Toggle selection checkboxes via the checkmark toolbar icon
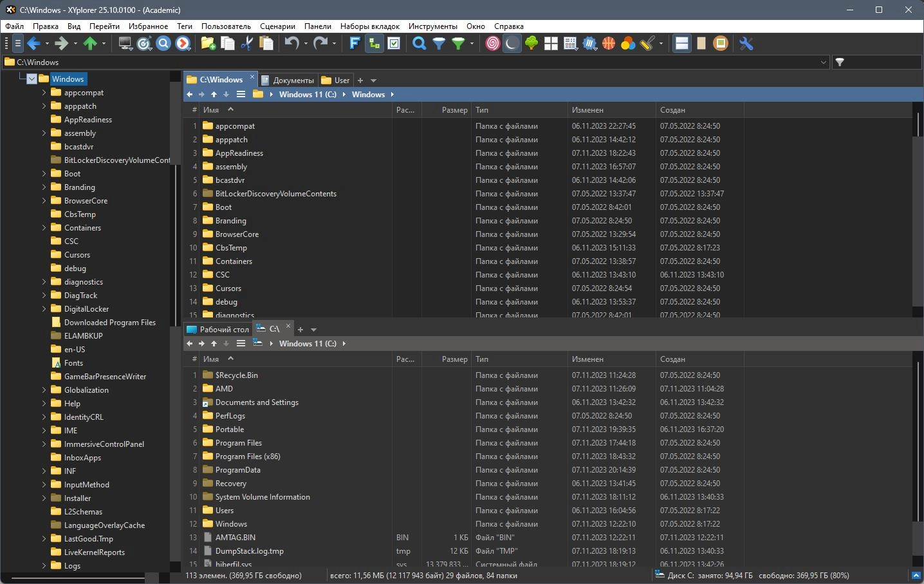Image resolution: width=924 pixels, height=584 pixels. point(394,44)
